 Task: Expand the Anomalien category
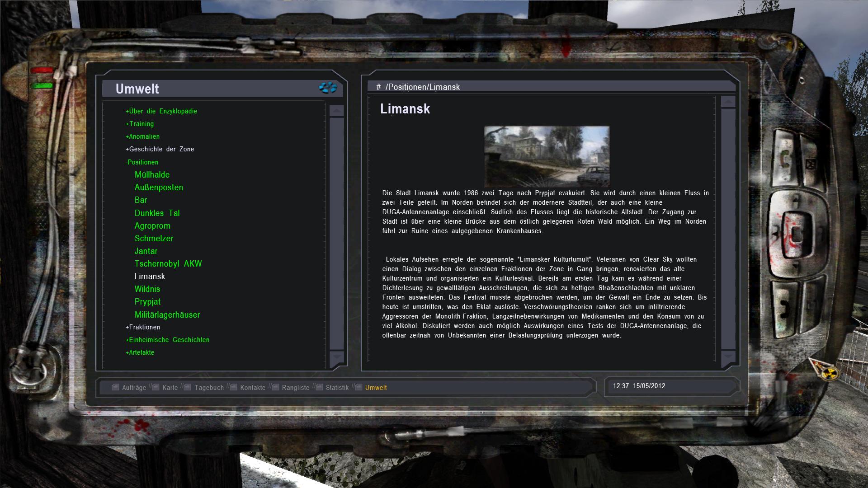tap(142, 136)
